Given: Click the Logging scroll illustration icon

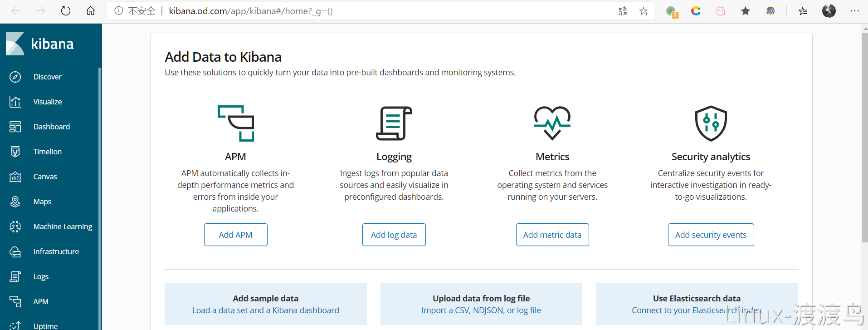Looking at the screenshot, I should pos(394,123).
